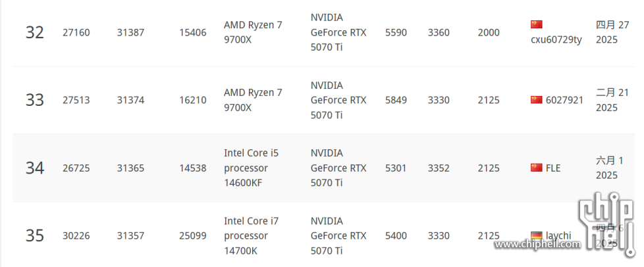Open user laychi's profile

(558, 236)
